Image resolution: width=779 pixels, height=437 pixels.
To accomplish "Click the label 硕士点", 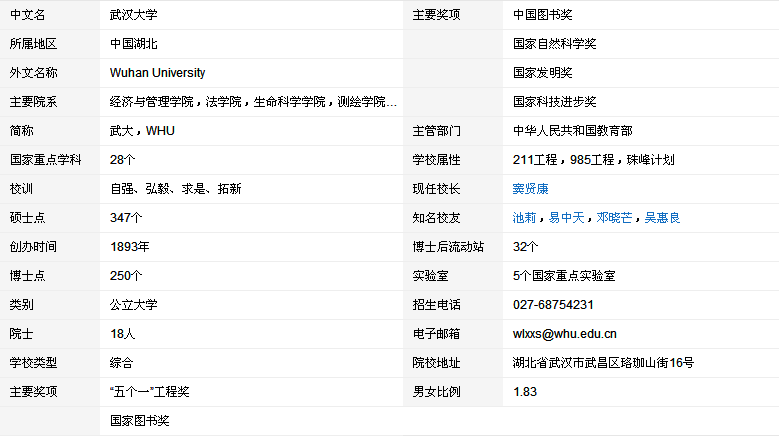I will [27, 218].
